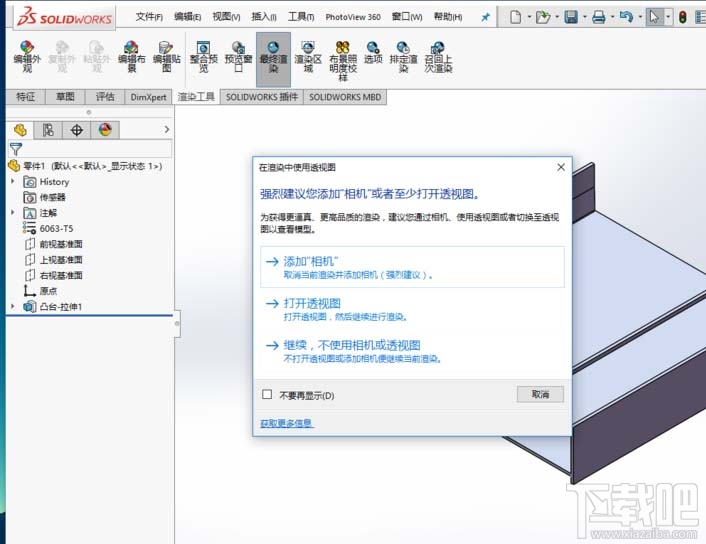Screen dimensions: 706x544
Task: Open the 预览窗口 preview window
Action: pos(238,57)
